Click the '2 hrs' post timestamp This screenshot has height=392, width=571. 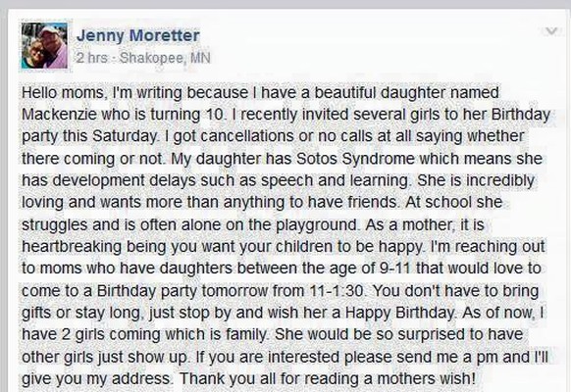click(x=92, y=58)
